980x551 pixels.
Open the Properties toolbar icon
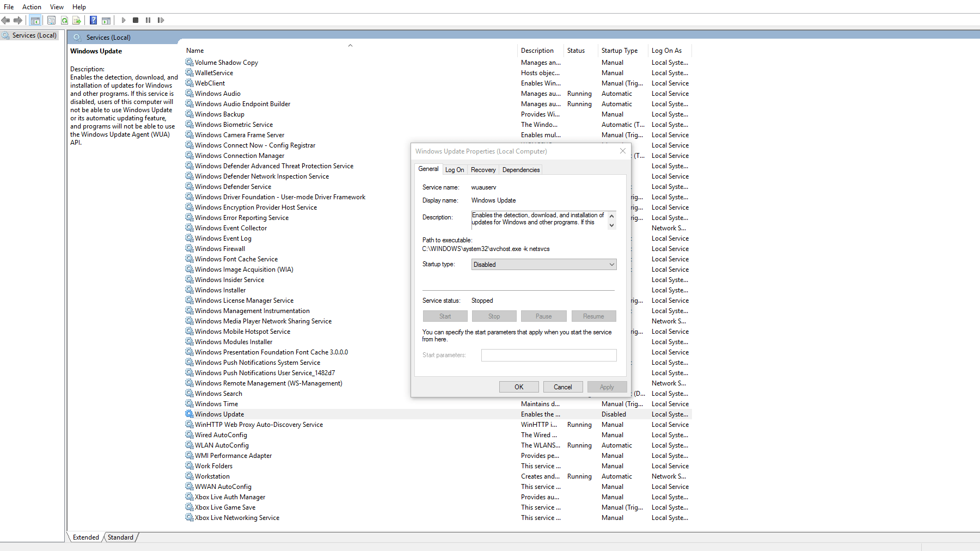[51, 20]
